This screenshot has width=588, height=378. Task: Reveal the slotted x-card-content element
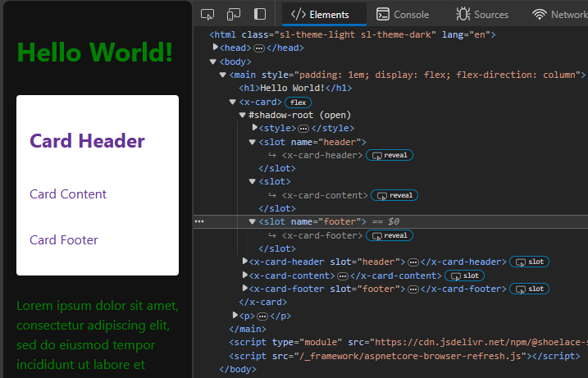[394, 195]
